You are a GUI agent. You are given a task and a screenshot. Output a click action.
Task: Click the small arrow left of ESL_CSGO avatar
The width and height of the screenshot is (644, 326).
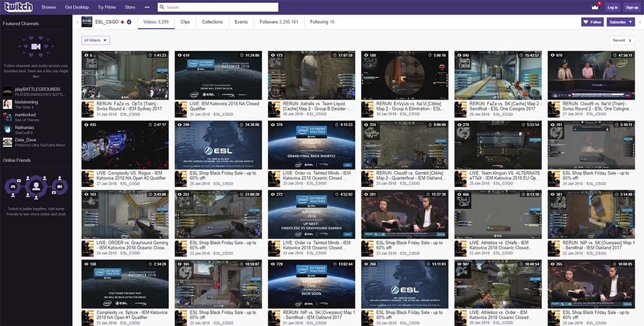(78, 22)
